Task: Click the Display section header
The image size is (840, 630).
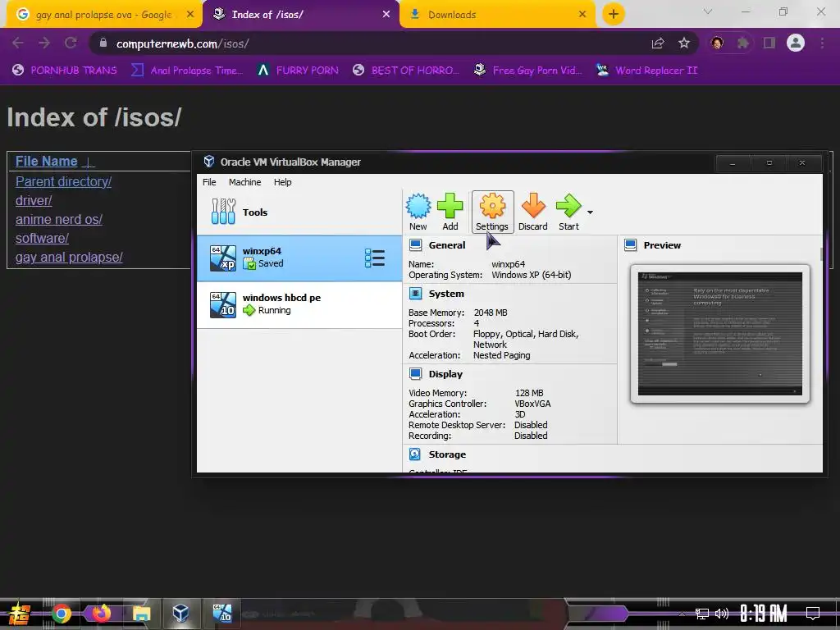Action: pos(445,374)
